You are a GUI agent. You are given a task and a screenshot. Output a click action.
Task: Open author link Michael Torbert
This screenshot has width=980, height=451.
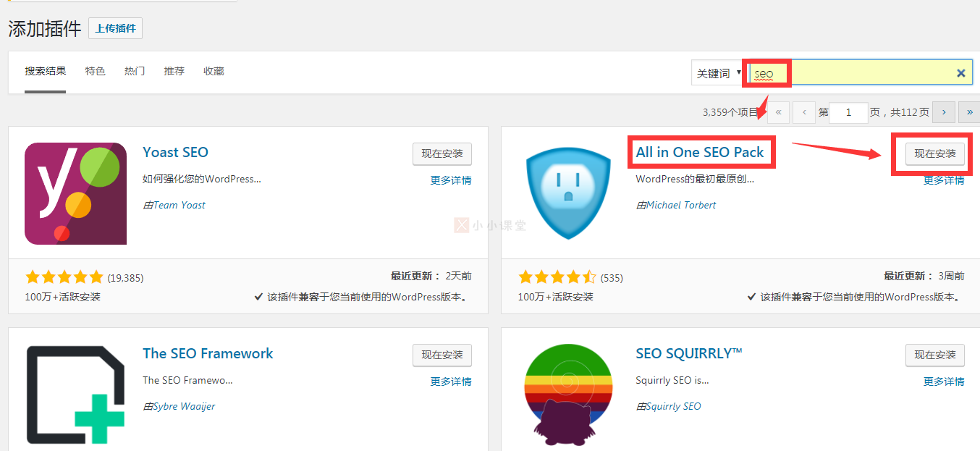coord(680,205)
